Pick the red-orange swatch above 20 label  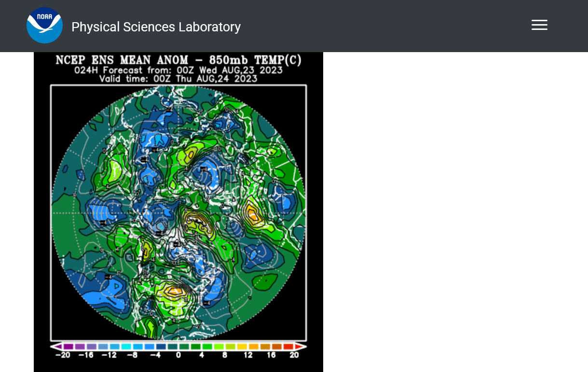[x=288, y=346]
